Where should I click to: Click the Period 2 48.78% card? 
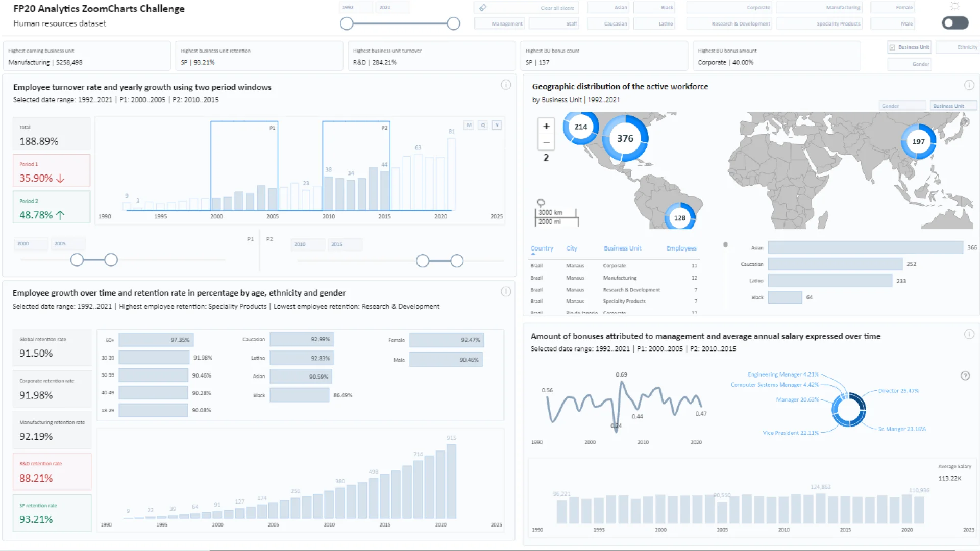[x=52, y=207]
